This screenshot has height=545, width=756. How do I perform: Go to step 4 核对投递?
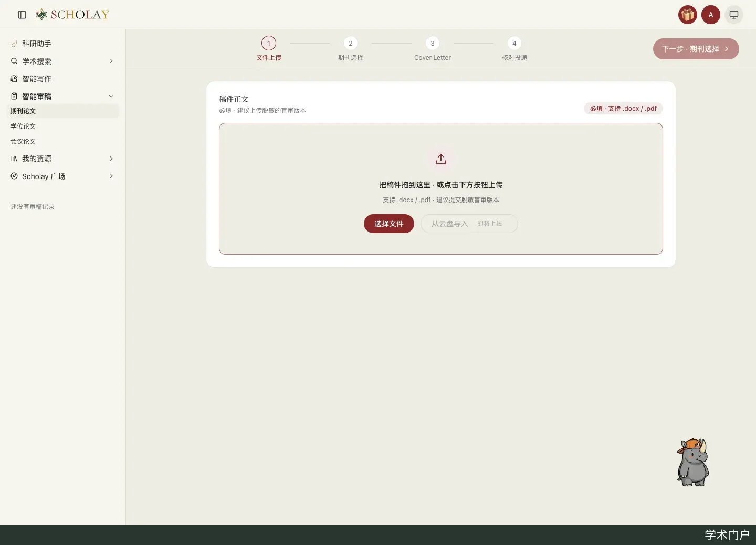(x=514, y=49)
